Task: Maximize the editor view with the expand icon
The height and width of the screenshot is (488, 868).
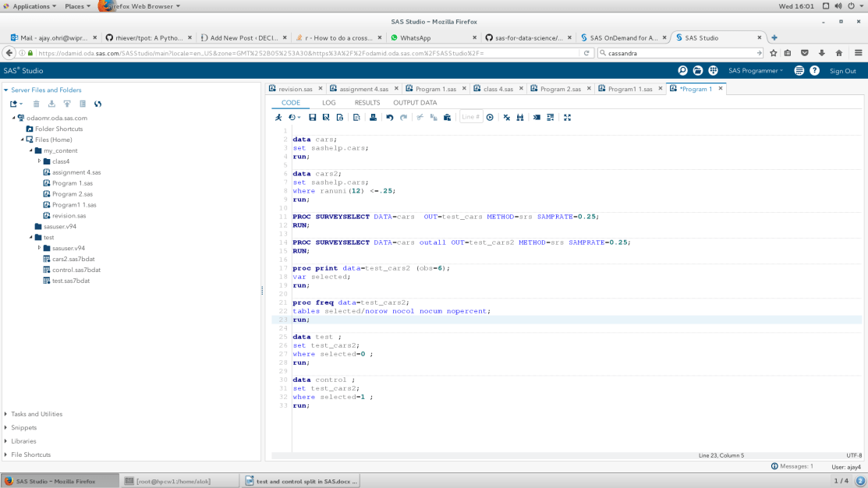Action: 567,118
